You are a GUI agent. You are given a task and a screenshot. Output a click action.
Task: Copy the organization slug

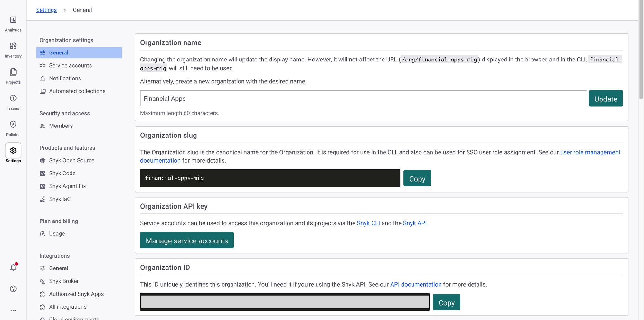(417, 178)
